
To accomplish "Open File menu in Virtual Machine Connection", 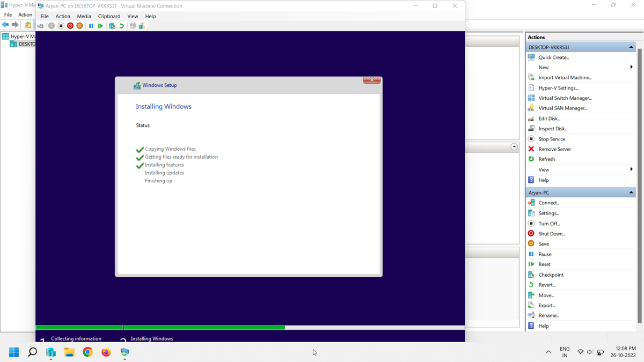I will [x=45, y=16].
